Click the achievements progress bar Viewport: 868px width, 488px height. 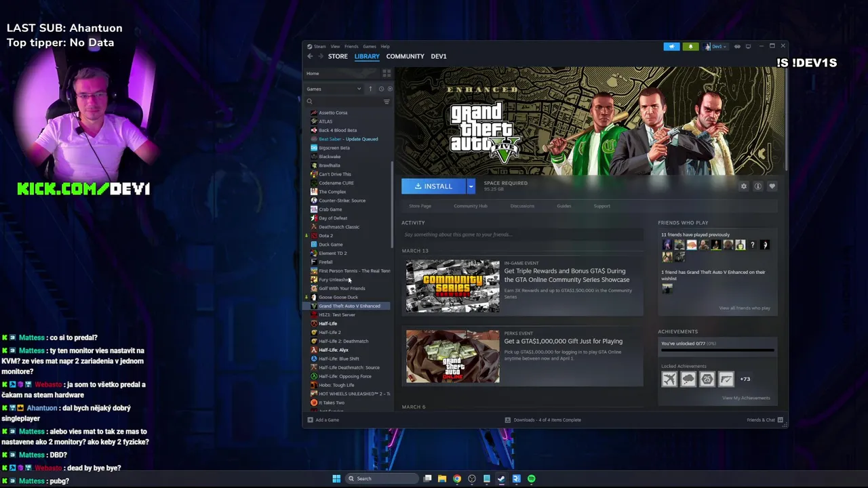click(x=717, y=350)
